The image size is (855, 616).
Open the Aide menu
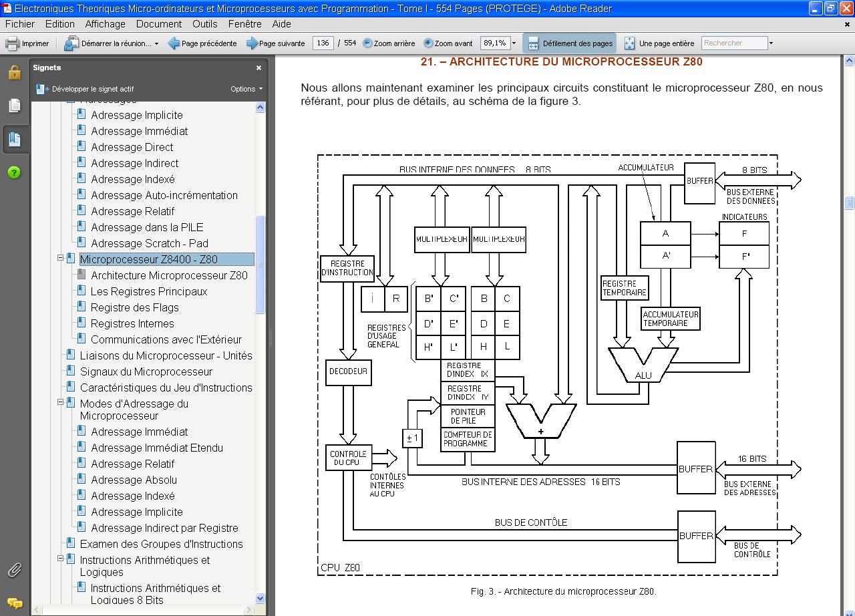point(281,23)
